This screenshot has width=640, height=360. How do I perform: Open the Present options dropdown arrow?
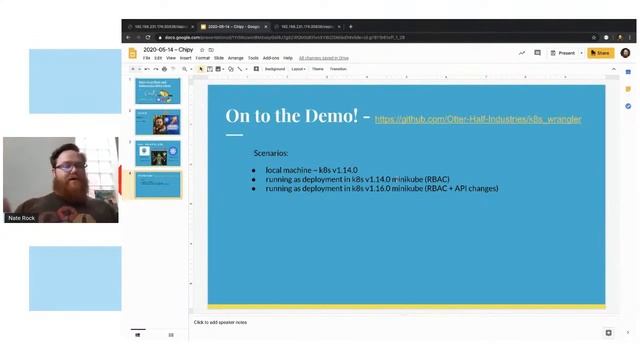click(x=581, y=53)
